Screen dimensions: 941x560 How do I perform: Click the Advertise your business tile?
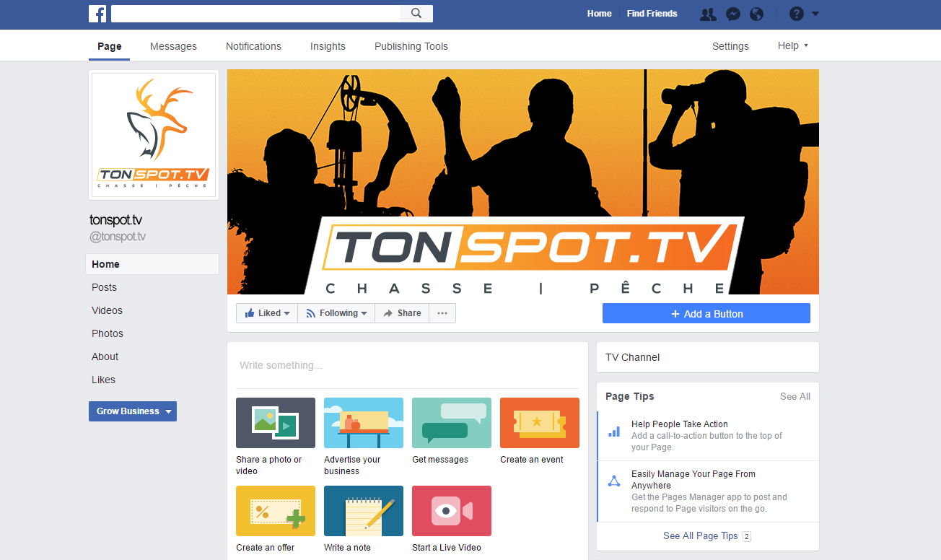(x=364, y=436)
